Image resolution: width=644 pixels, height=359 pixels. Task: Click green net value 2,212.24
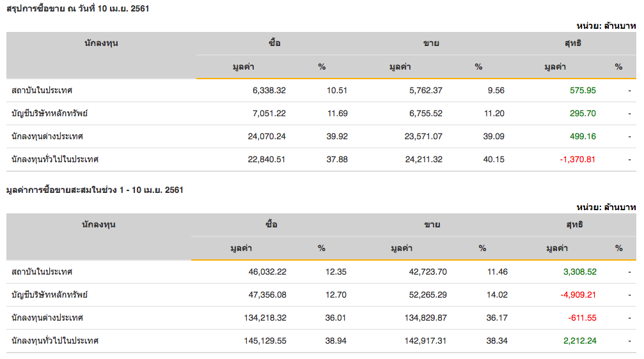pyautogui.click(x=580, y=341)
